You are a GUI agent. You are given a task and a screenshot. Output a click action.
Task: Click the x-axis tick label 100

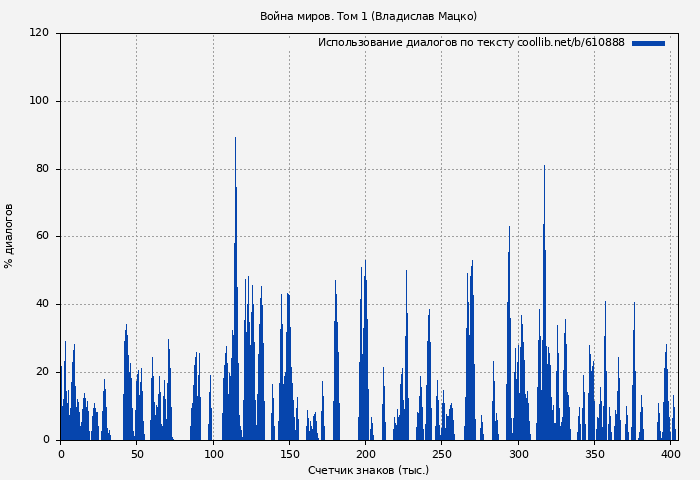coord(213,454)
